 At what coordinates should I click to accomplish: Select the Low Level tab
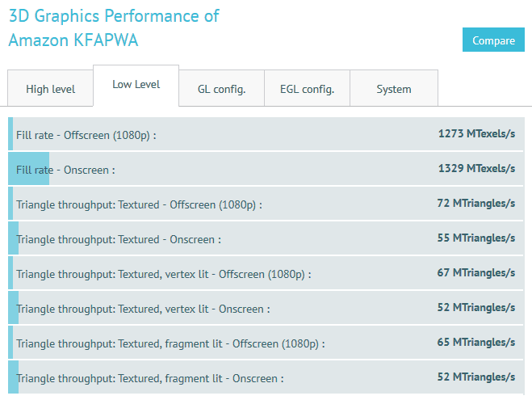[136, 85]
